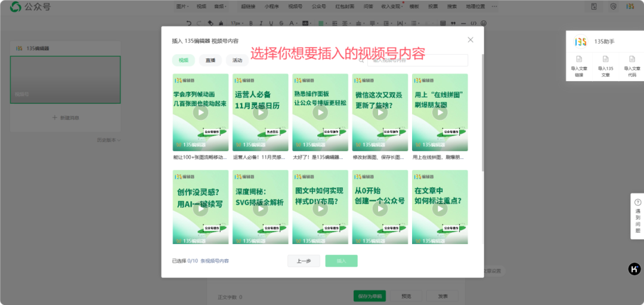Viewport: 644px width, 305px height.
Task: Click 红包封面 in the insert bar
Action: pos(345,7)
